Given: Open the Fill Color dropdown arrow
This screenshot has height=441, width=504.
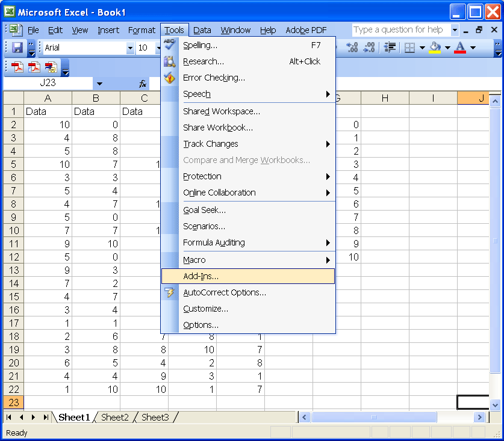Looking at the screenshot, I should coord(447,48).
